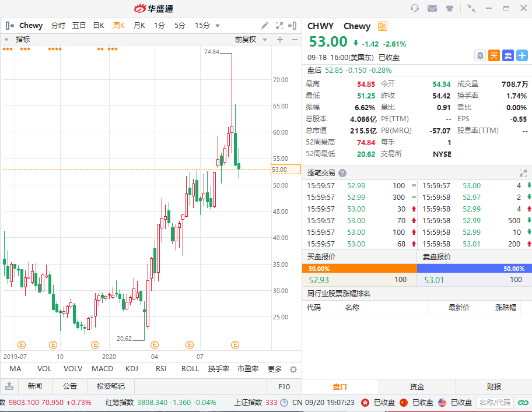532x412 pixels.
Task: Add CHWY to watchlist plus icon
Action: point(522,55)
